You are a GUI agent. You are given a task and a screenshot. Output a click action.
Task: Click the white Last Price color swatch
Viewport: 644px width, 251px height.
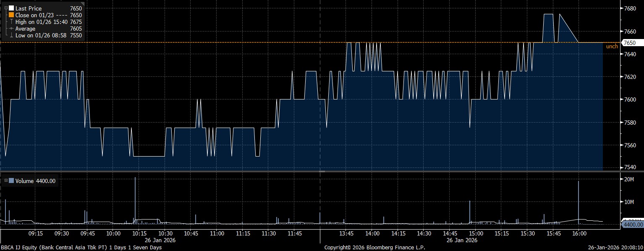coord(11,8)
